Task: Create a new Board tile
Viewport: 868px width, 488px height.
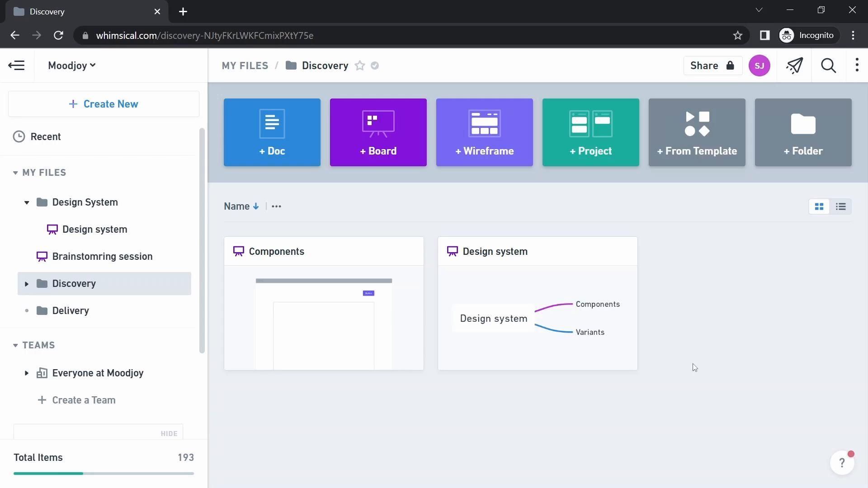Action: pos(378,132)
